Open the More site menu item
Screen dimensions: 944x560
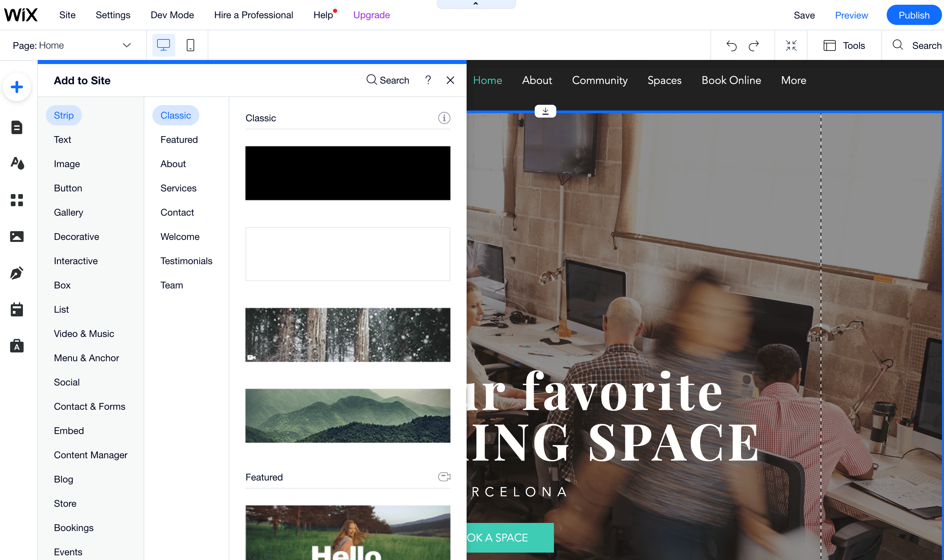pyautogui.click(x=793, y=80)
